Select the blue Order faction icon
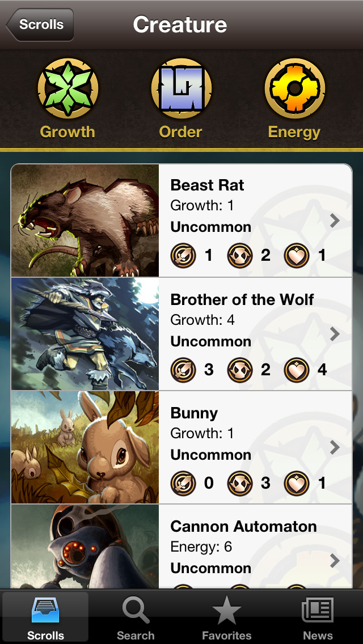Image resolution: width=363 pixels, height=644 pixels. [181, 88]
